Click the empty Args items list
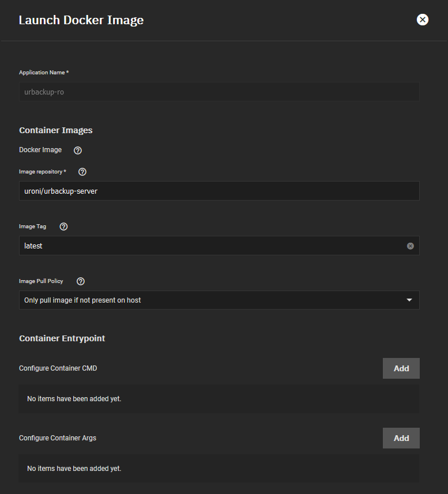 pos(219,469)
